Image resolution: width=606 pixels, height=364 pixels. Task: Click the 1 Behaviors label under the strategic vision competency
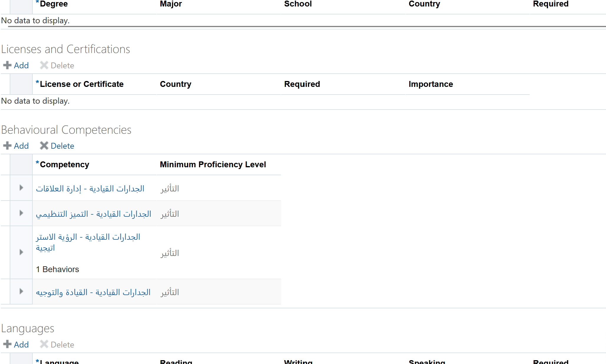pos(57,269)
